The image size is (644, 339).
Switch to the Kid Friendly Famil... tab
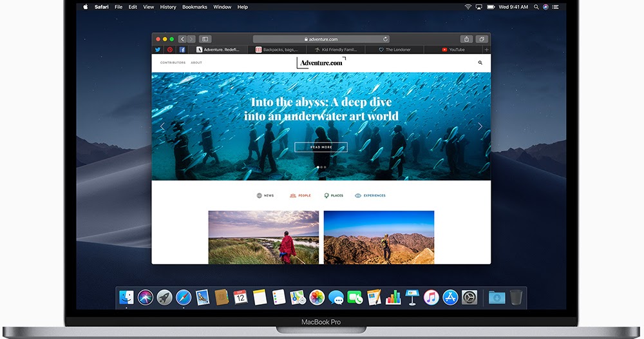pyautogui.click(x=336, y=50)
